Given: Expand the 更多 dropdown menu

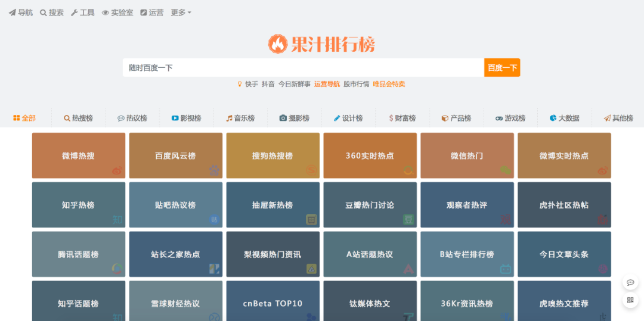Looking at the screenshot, I should (x=181, y=13).
